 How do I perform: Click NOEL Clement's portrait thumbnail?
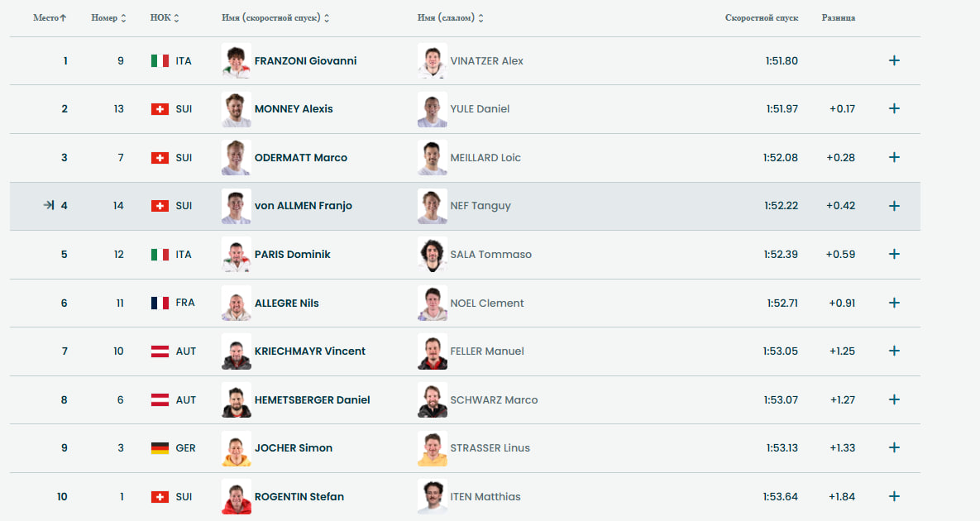[433, 303]
